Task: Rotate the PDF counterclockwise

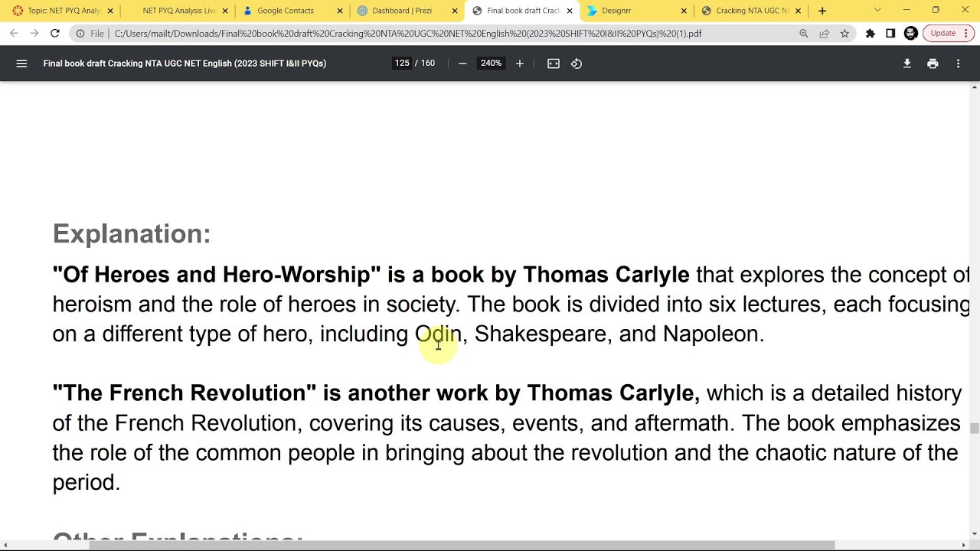Action: coord(577,64)
